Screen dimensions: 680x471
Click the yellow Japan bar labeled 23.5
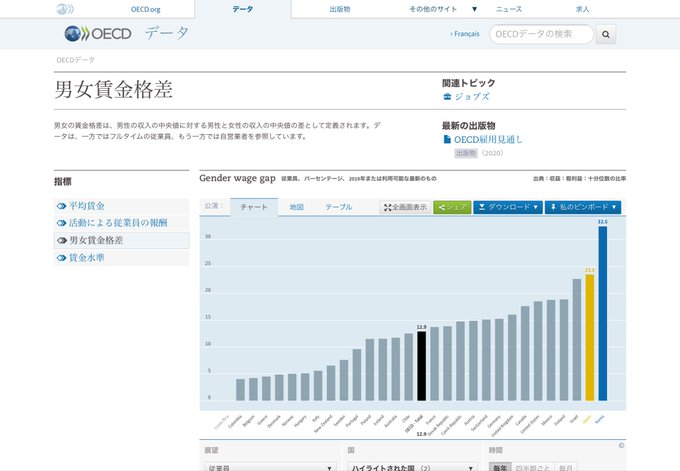(x=589, y=337)
